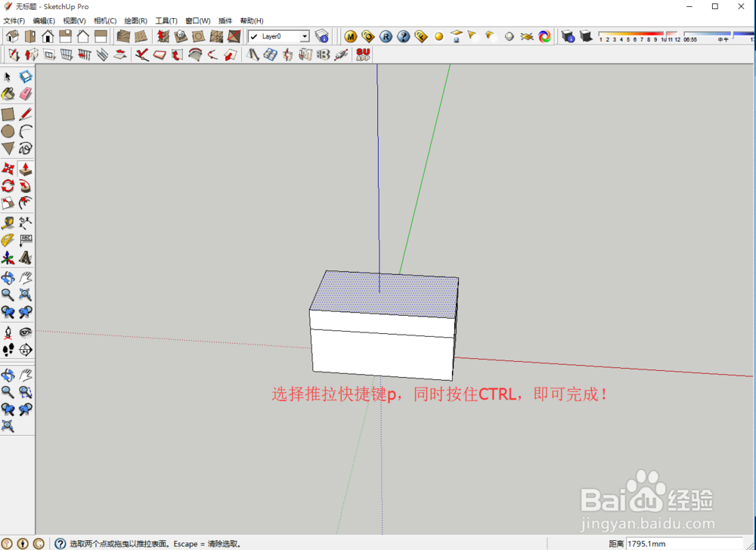Image resolution: width=756 pixels, height=550 pixels.
Task: Click the yellow M plugin button
Action: 351,36
